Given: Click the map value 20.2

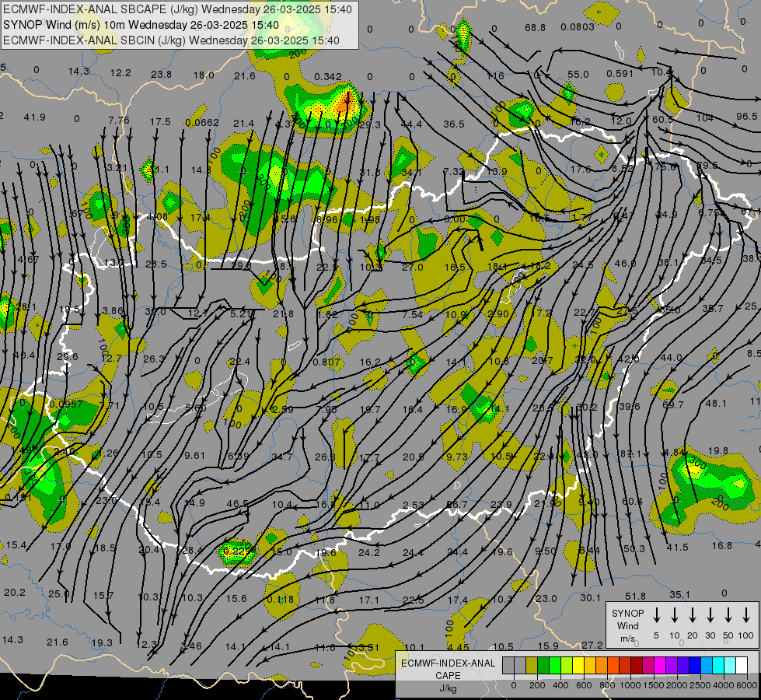Looking at the screenshot, I should (15, 592).
